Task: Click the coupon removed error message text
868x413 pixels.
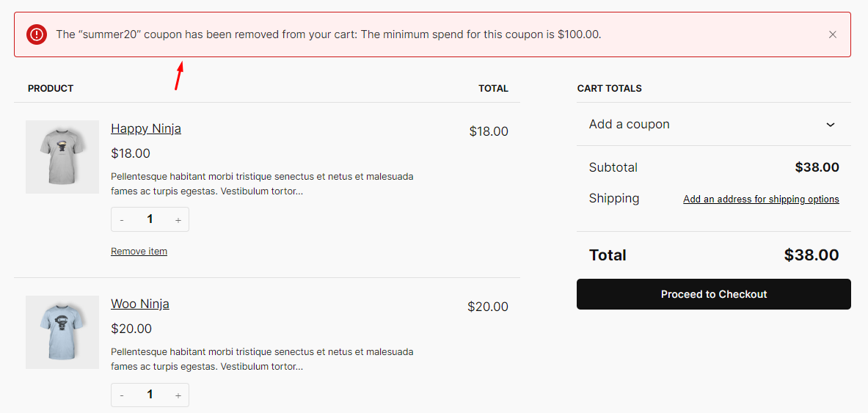Action: tap(328, 34)
